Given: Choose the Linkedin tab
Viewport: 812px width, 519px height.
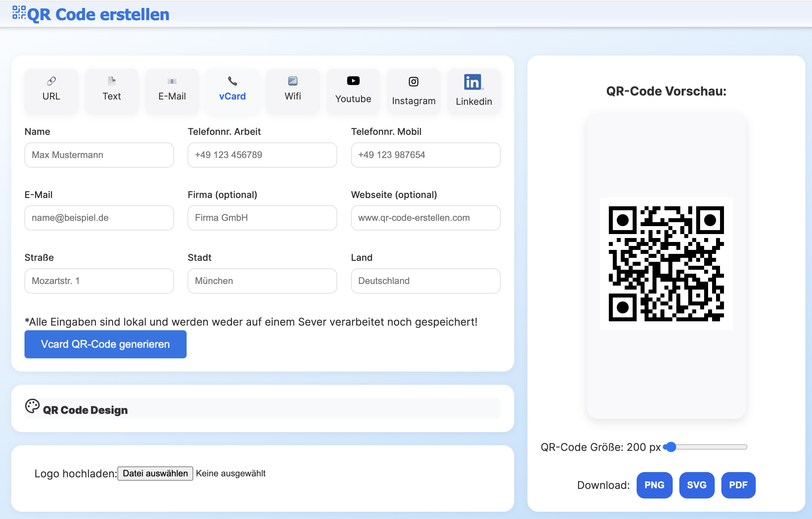Looking at the screenshot, I should (474, 91).
